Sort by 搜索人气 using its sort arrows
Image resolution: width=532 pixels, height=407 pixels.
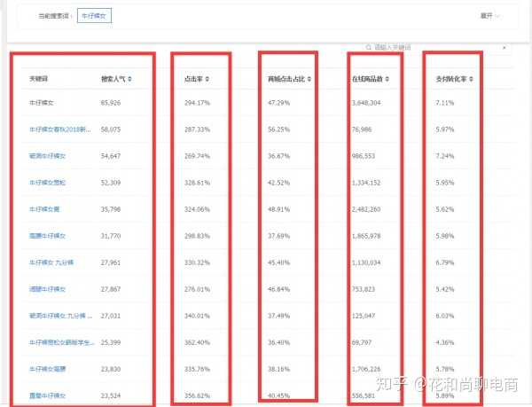point(129,79)
